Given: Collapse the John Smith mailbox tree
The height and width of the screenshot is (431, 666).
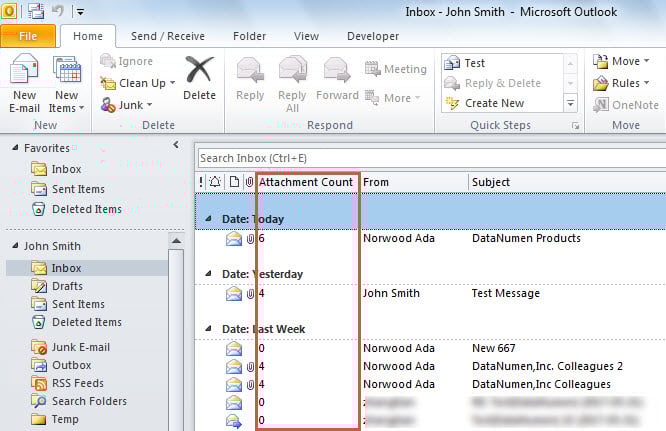Looking at the screenshot, I should click(x=15, y=246).
